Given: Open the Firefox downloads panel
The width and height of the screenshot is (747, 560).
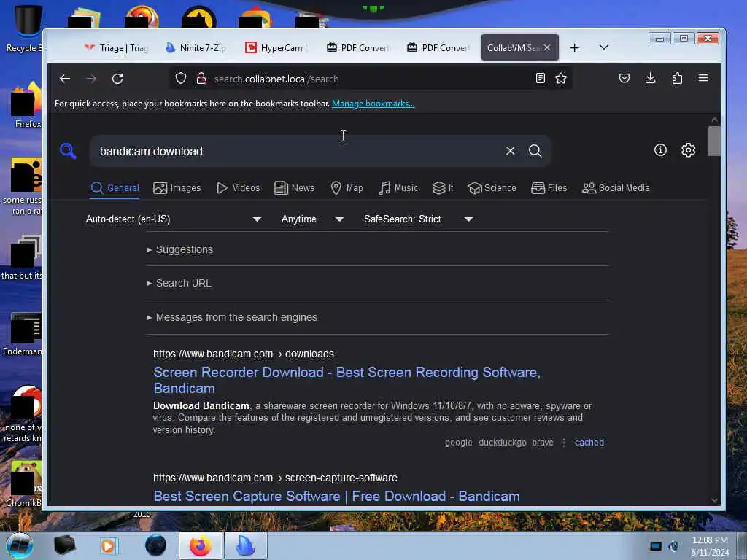Looking at the screenshot, I should click(650, 78).
